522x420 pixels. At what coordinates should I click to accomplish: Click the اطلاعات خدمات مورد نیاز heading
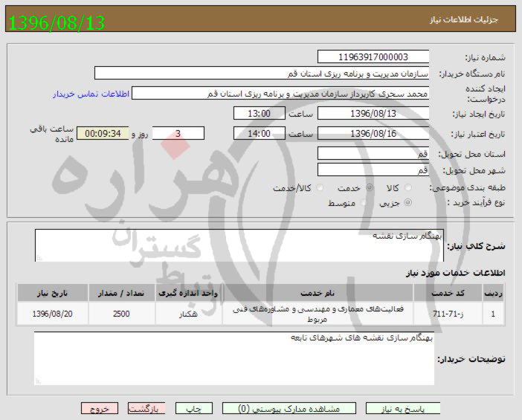pyautogui.click(x=455, y=273)
